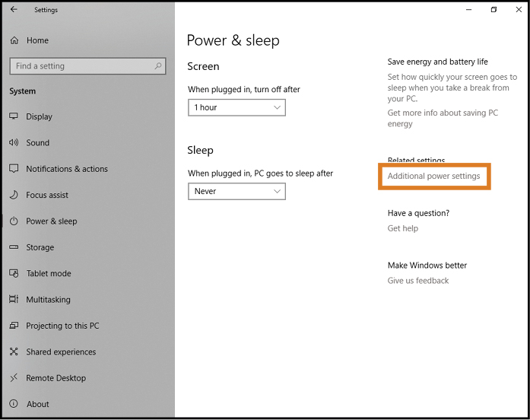Click the Storage drive icon
Screen dimensions: 530x420
point(14,247)
